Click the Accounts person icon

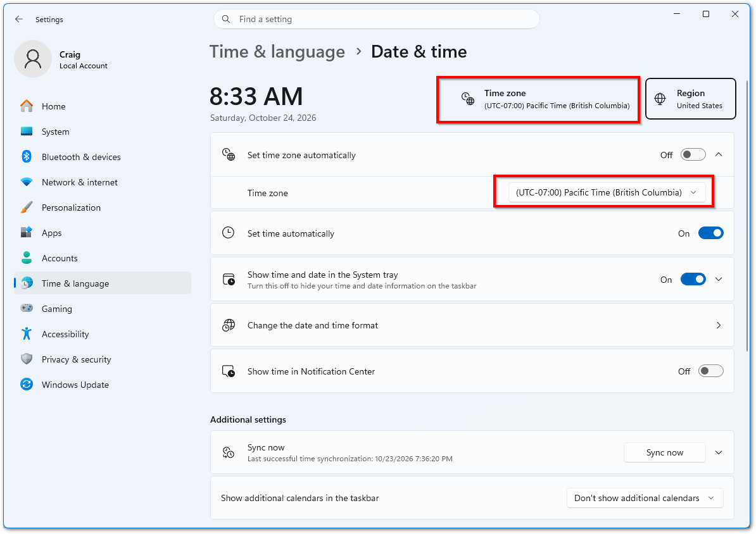pos(27,258)
